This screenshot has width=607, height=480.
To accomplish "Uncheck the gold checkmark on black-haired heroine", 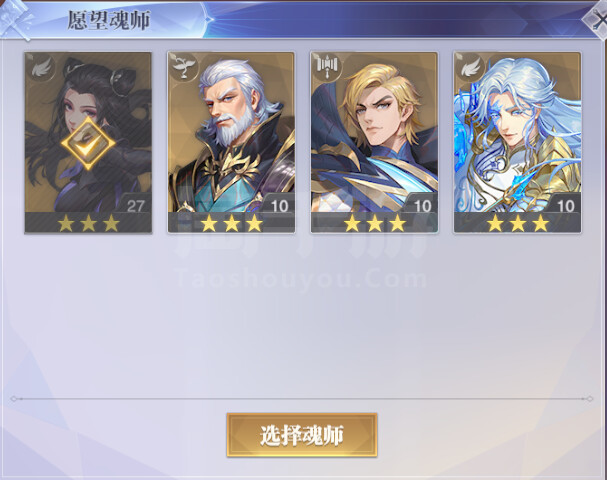I will pos(88,144).
